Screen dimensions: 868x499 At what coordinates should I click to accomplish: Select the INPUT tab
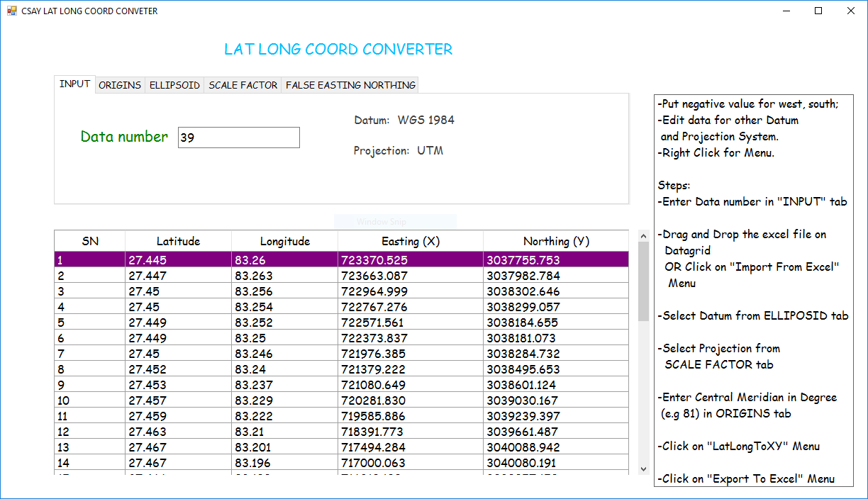[74, 84]
